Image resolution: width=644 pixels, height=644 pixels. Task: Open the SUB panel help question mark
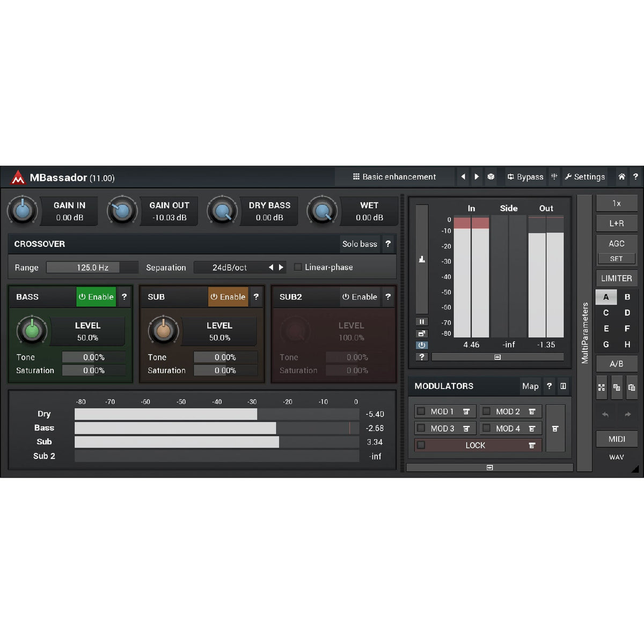point(256,297)
